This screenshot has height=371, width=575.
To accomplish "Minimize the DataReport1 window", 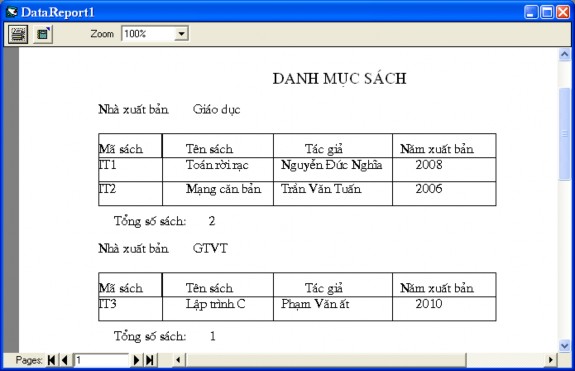I will pos(530,12).
